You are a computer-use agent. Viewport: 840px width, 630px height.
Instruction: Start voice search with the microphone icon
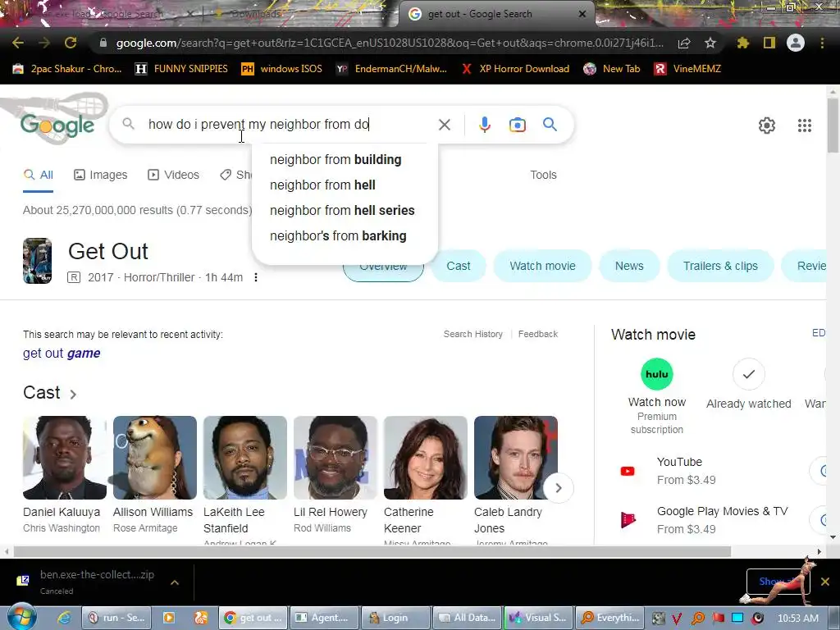tap(484, 125)
